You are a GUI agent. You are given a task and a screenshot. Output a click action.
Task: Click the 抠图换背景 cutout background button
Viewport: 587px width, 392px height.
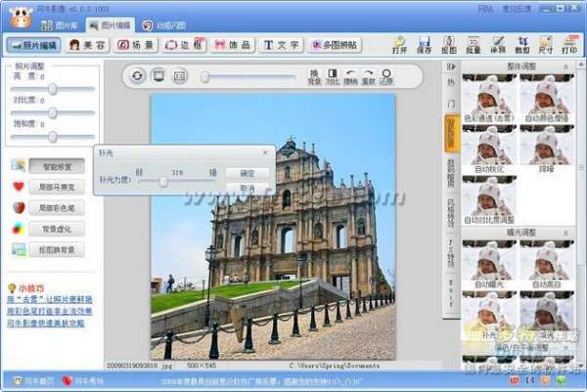(57, 249)
